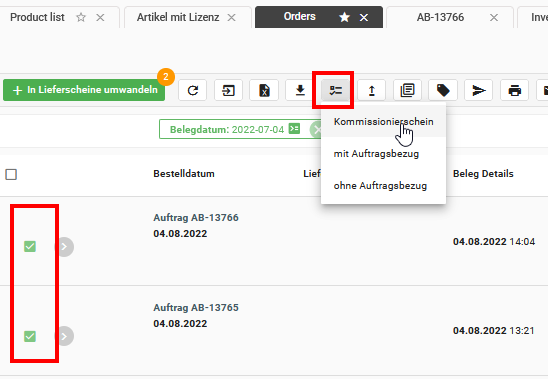This screenshot has height=379, width=548.
Task: Click the star on the Orders tab
Action: (345, 17)
